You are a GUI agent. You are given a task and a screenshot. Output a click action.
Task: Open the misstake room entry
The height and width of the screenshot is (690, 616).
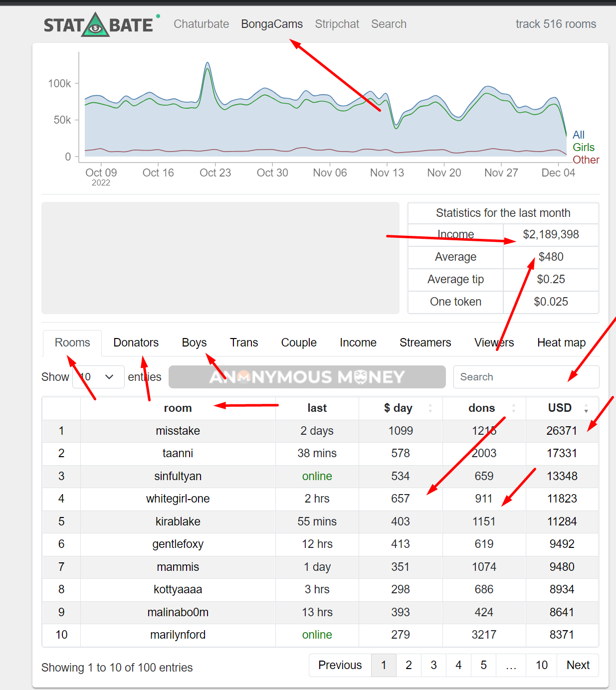pyautogui.click(x=178, y=431)
